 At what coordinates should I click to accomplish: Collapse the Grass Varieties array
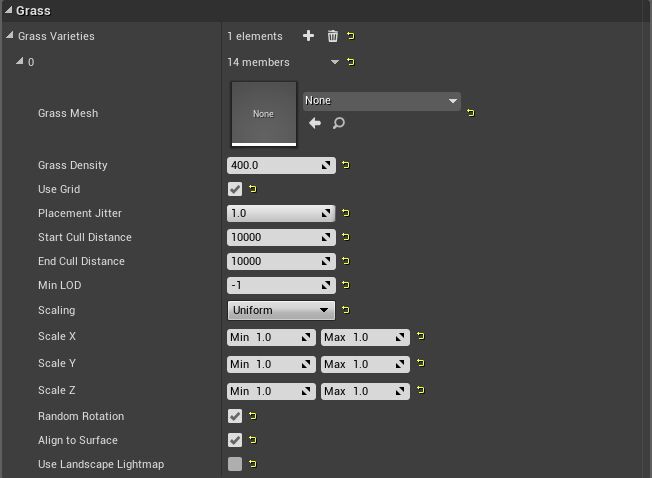10,36
